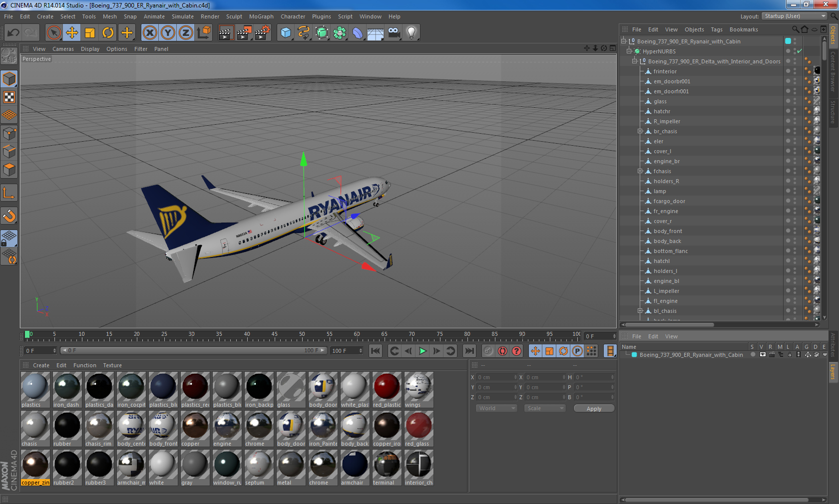Click the X position input field
839x504 pixels.
coord(497,377)
